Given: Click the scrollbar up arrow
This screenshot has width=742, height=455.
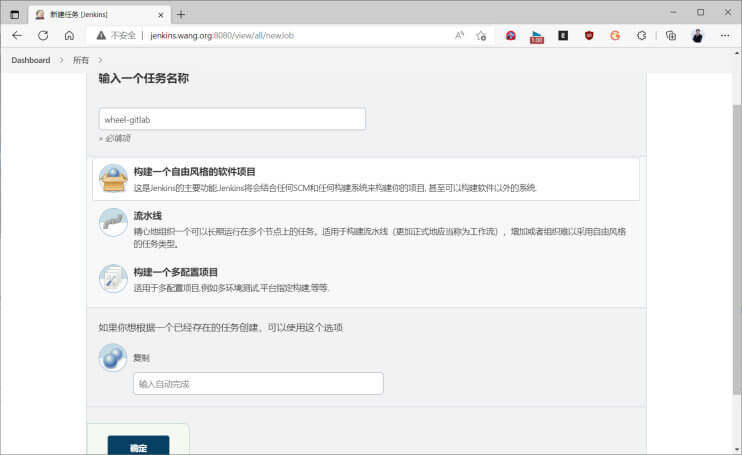Looking at the screenshot, I should pos(737,53).
